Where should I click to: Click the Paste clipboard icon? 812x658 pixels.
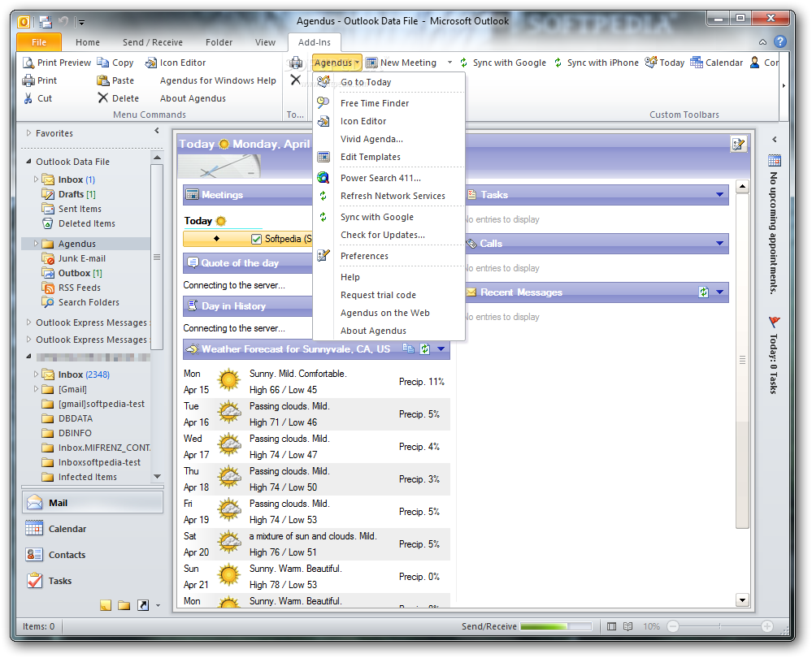click(103, 80)
